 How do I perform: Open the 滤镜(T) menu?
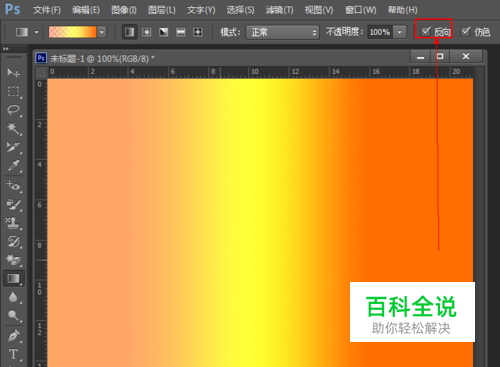tap(279, 10)
